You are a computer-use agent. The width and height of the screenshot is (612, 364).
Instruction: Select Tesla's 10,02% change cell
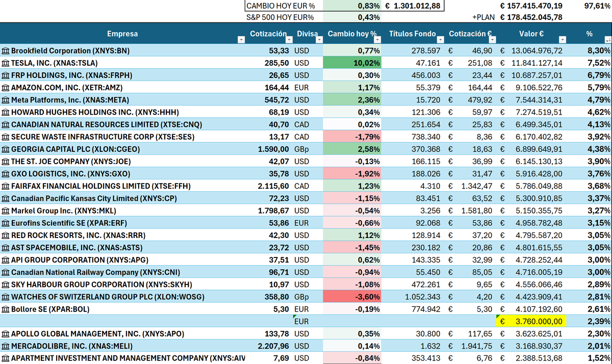click(x=352, y=63)
